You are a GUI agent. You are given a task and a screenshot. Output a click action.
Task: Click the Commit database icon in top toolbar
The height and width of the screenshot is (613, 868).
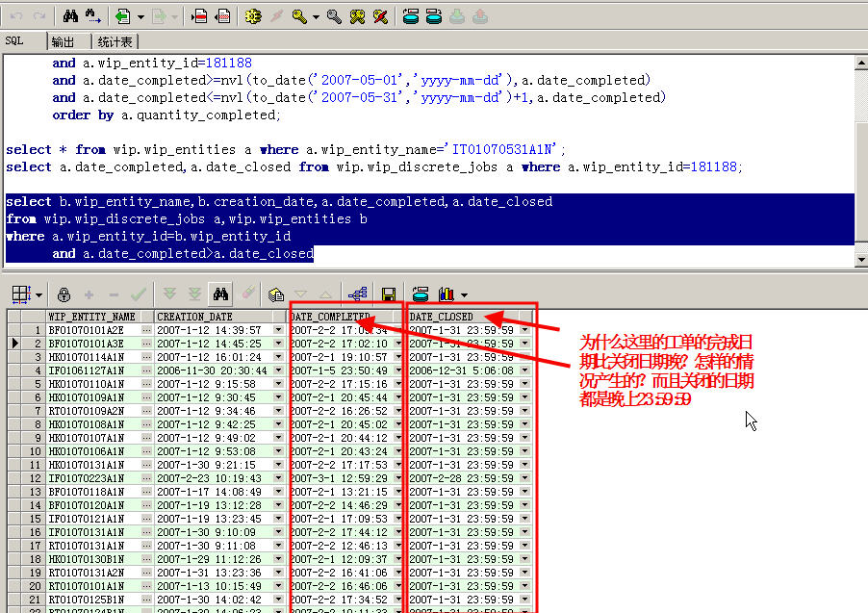(x=411, y=16)
